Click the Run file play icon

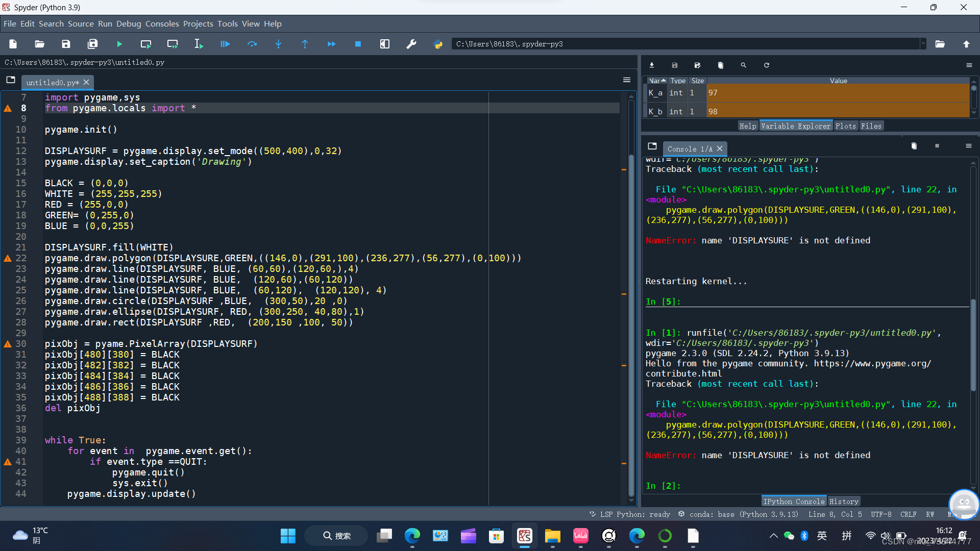click(x=119, y=44)
